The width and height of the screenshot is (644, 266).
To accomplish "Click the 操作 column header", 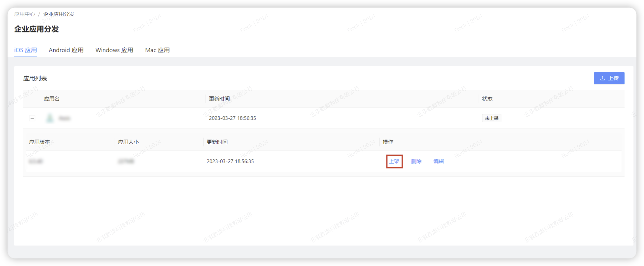I will pyautogui.click(x=388, y=142).
